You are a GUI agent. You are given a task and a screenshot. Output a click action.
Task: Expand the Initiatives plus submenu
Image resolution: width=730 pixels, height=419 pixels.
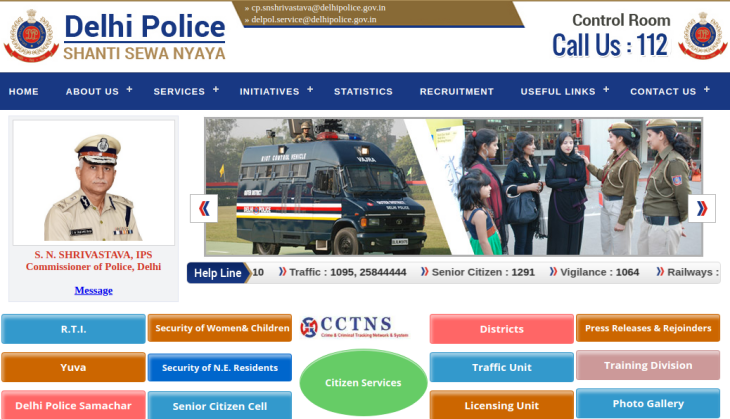[310, 89]
